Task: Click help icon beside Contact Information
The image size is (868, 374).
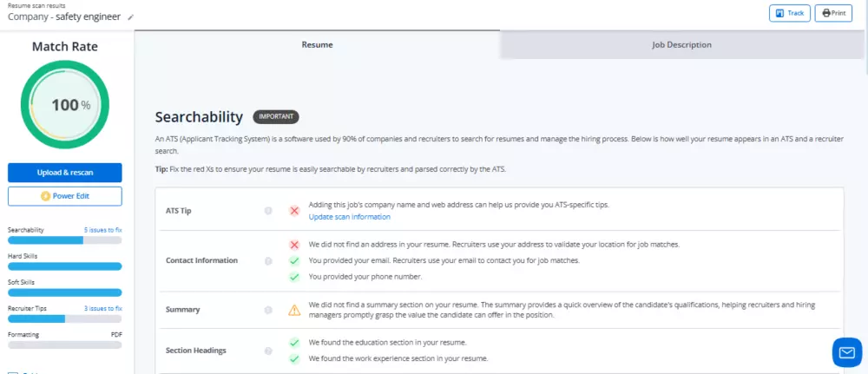Action: point(268,260)
